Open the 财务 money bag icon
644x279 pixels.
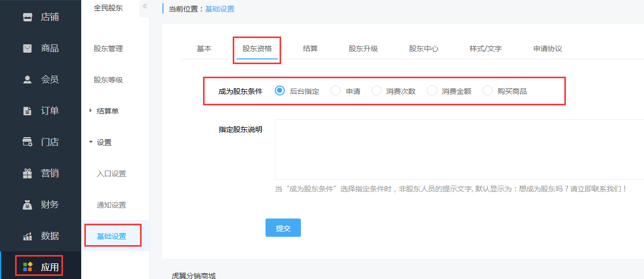[28, 205]
